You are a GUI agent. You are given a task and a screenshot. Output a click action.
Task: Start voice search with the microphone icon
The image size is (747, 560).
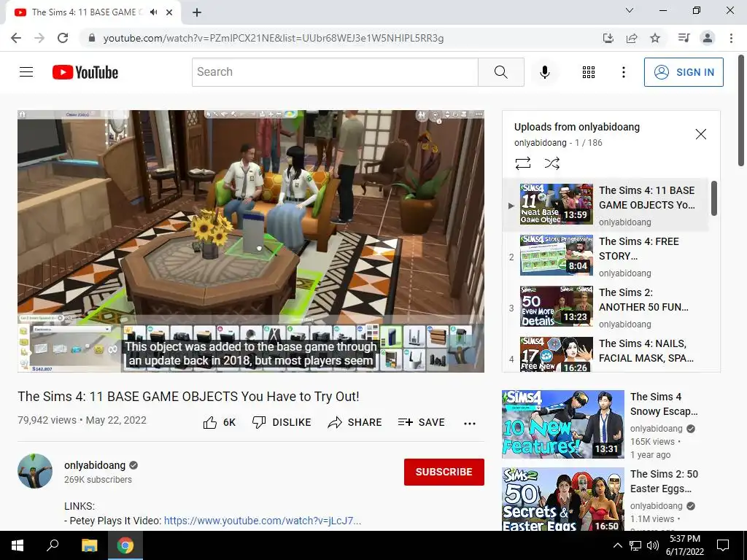[544, 72]
